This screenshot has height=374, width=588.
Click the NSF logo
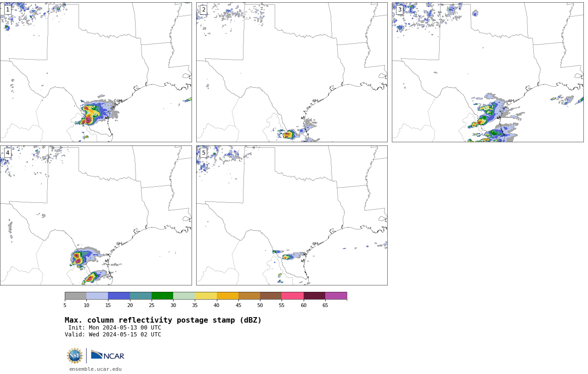pyautogui.click(x=75, y=356)
